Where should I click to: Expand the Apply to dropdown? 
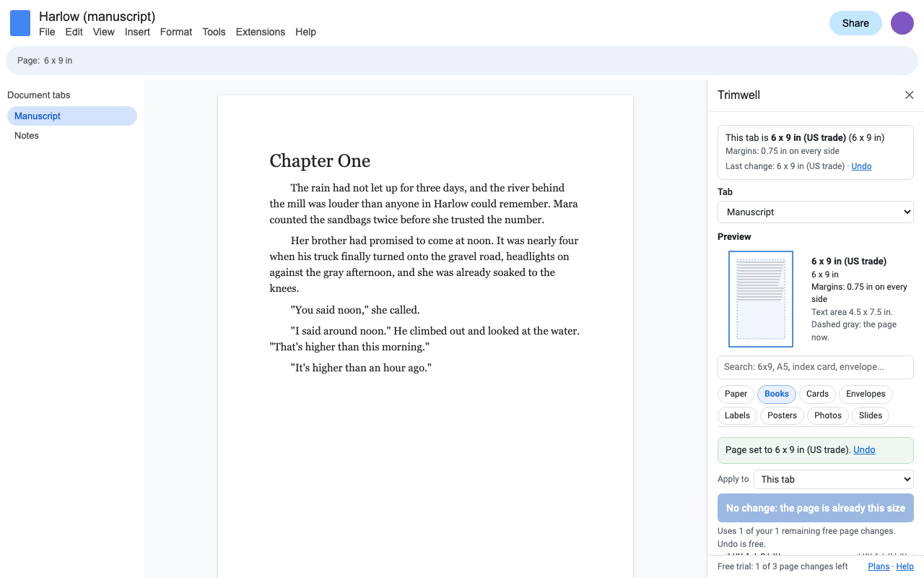pos(834,479)
